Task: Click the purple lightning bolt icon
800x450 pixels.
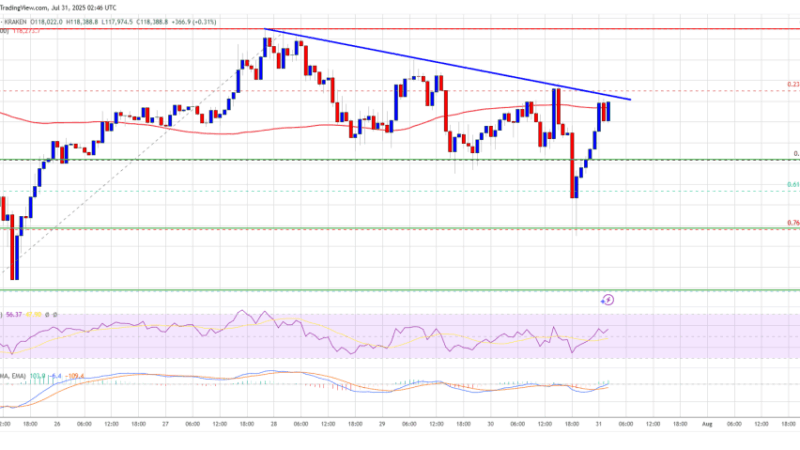Action: coord(607,300)
